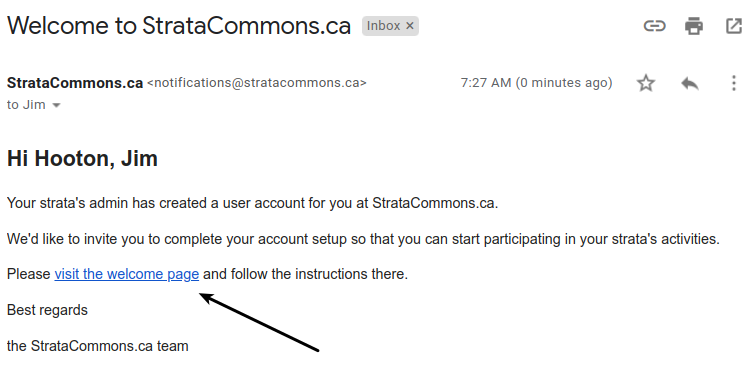Click the "Best regards" line
This screenshot has height=377, width=753.
47,310
